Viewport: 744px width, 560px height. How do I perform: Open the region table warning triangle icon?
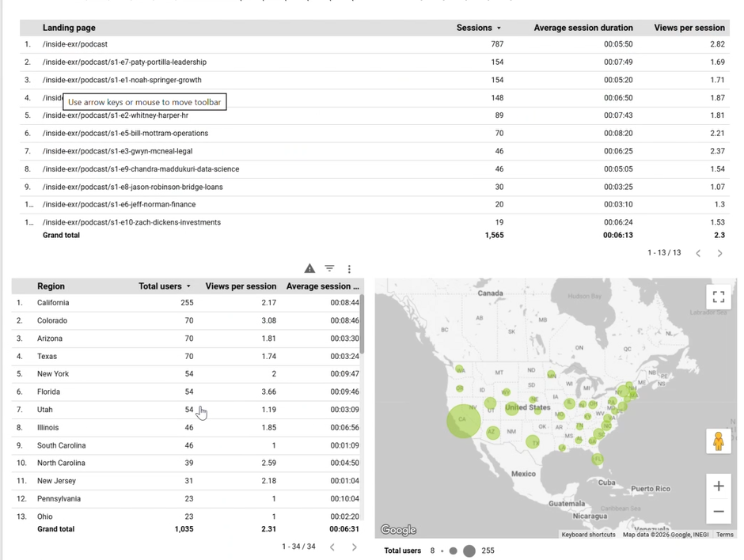pyautogui.click(x=309, y=268)
